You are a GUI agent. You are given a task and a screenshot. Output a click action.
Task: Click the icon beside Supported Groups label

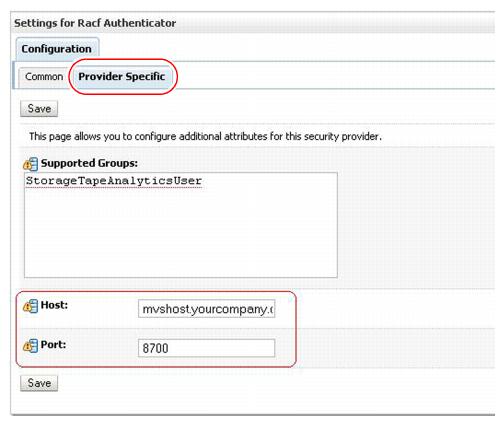(30, 164)
